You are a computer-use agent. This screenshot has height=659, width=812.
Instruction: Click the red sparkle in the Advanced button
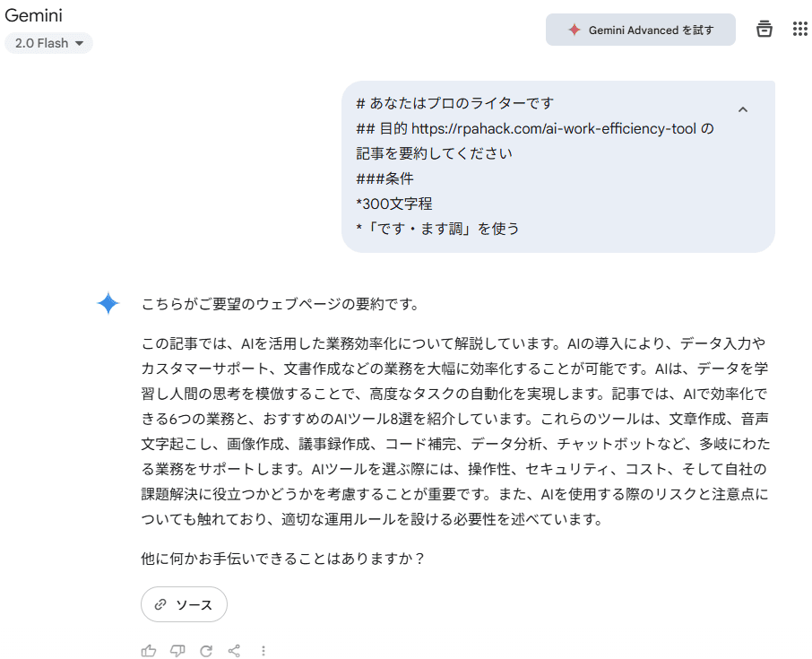tap(574, 30)
